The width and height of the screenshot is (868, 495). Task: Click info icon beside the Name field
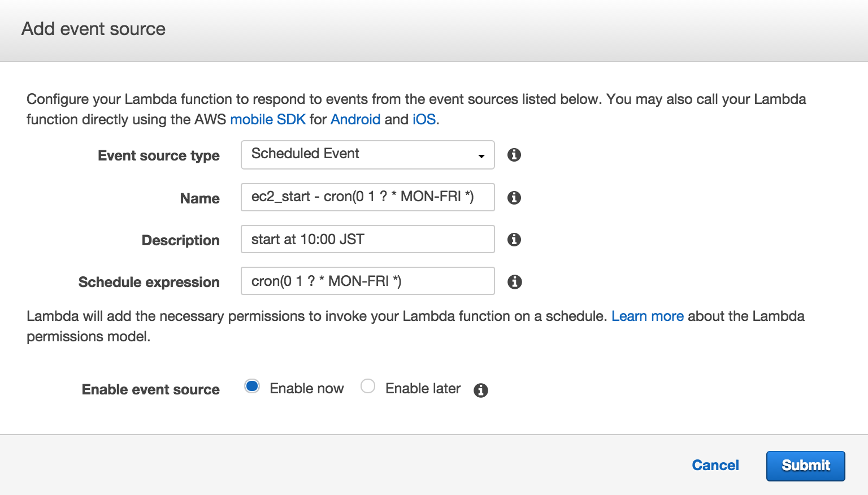pos(514,198)
